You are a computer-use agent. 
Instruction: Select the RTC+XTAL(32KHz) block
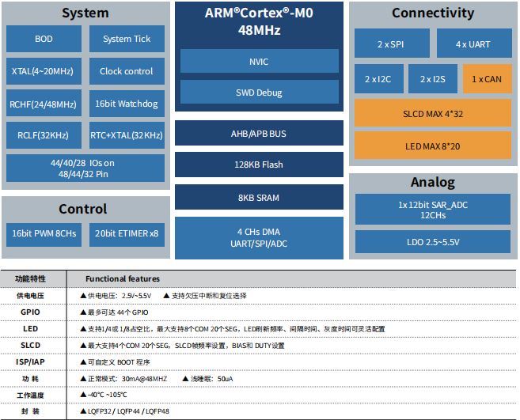pyautogui.click(x=127, y=135)
